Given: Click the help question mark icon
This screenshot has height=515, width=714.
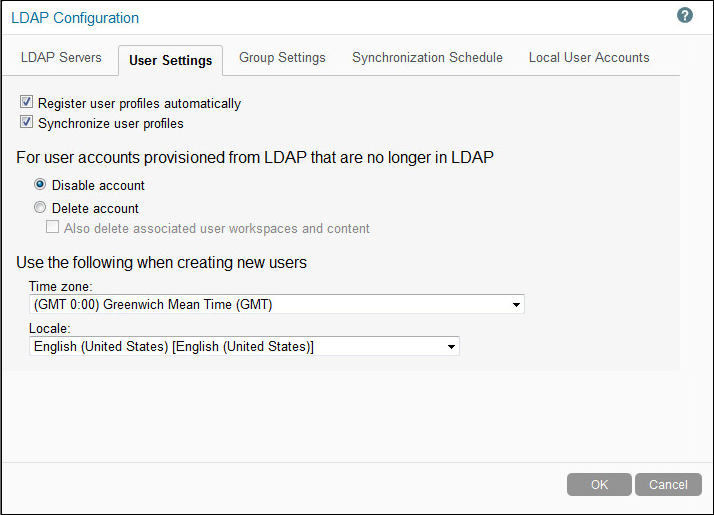Looking at the screenshot, I should 685,16.
